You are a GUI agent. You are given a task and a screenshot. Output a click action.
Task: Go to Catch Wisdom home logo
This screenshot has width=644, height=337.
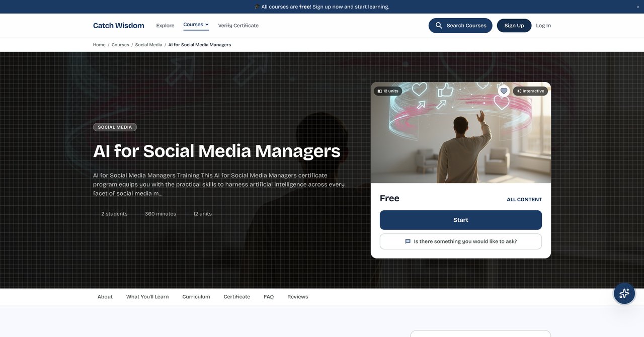pyautogui.click(x=119, y=26)
